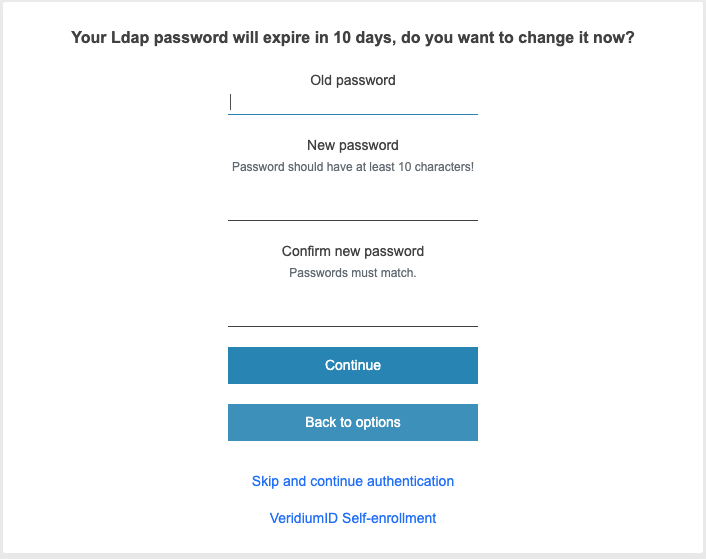The width and height of the screenshot is (706, 559).
Task: Start VeridiumID Self-enrollment
Action: tap(353, 518)
